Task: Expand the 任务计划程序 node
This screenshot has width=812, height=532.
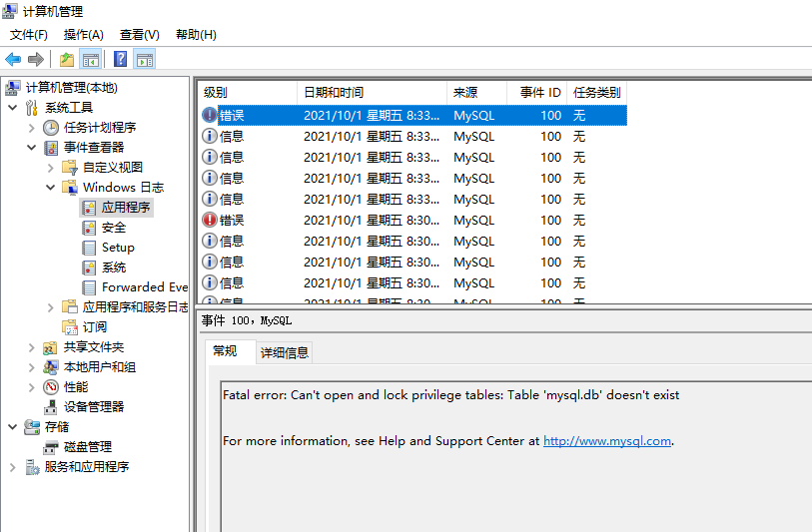Action: pyautogui.click(x=32, y=128)
